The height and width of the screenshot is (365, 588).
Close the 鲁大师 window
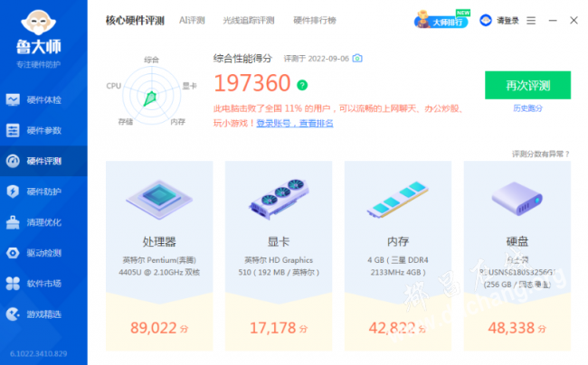[x=574, y=20]
